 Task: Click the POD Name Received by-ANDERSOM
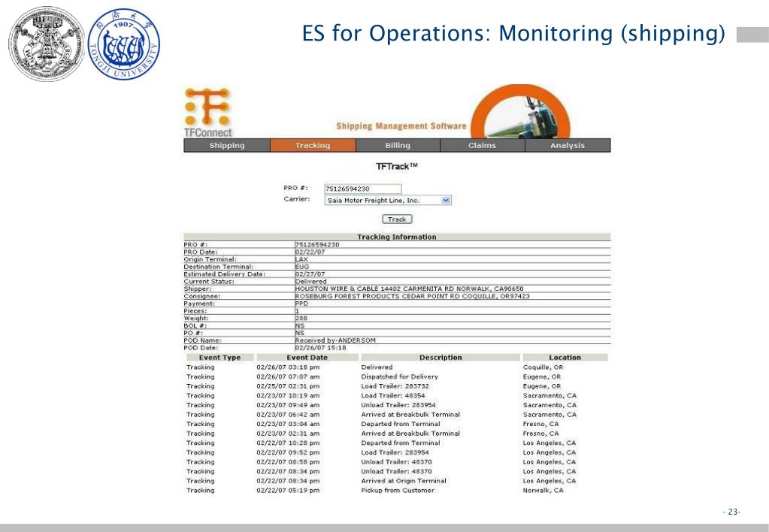point(335,340)
